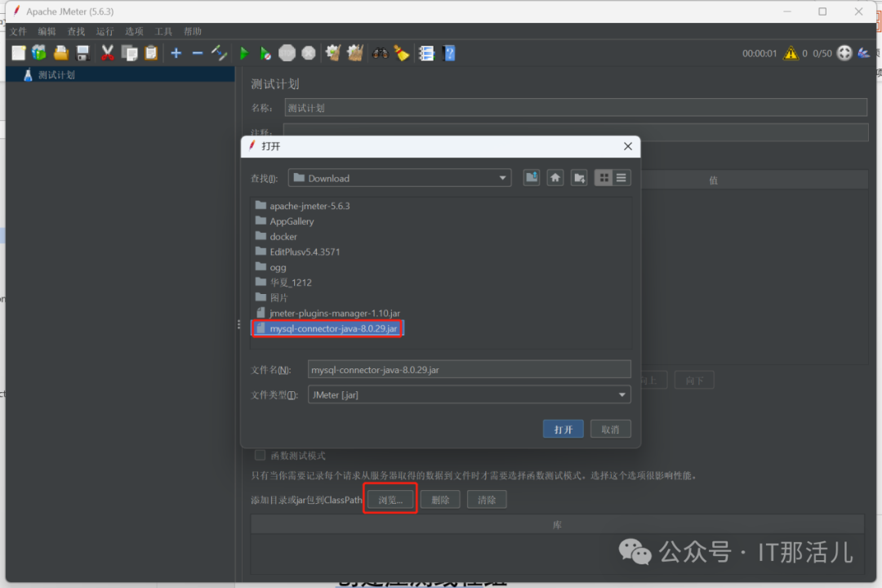Click Start no pauses icon
882x588 pixels.
[265, 53]
